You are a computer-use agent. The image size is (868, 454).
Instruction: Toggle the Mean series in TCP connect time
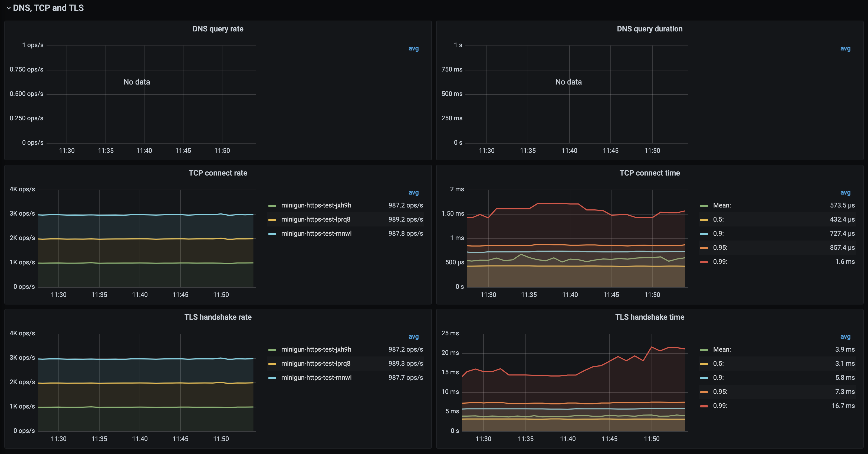[722, 205]
